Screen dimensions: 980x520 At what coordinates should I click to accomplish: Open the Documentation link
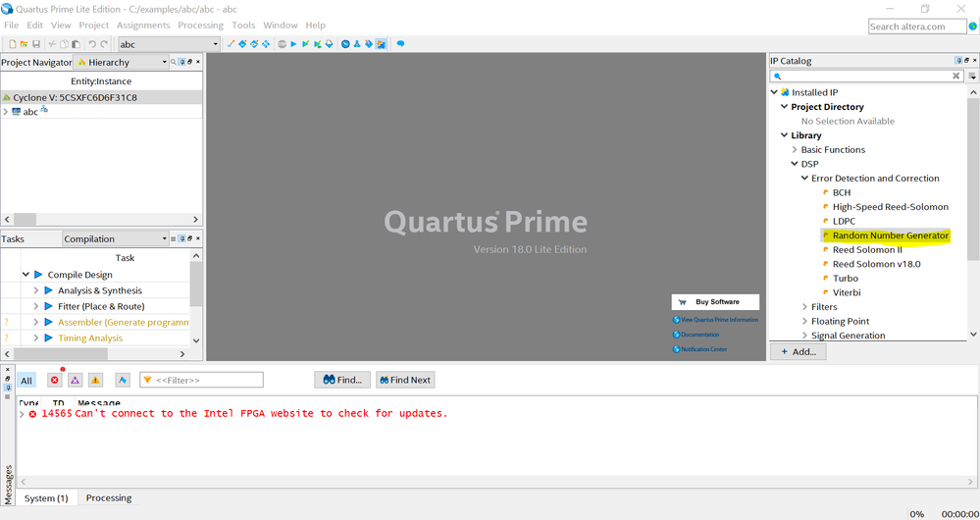pyautogui.click(x=700, y=335)
